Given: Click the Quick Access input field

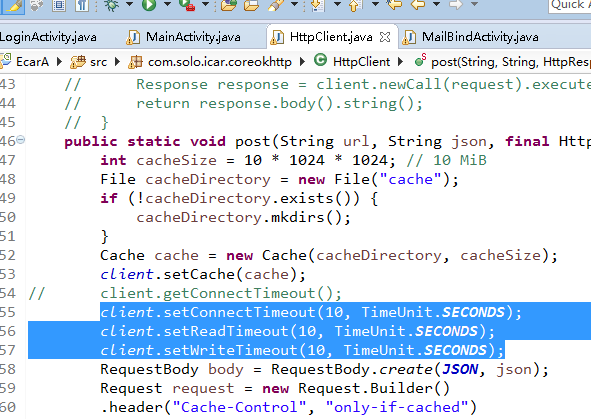Looking at the screenshot, I should tap(570, 5).
